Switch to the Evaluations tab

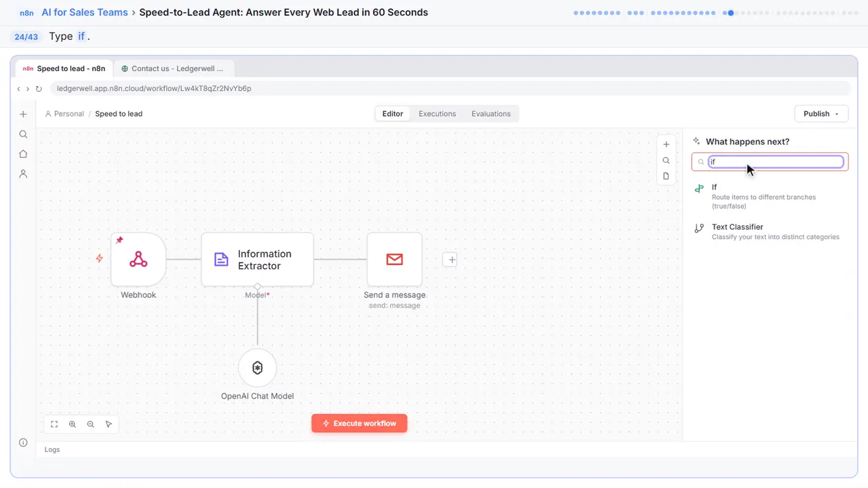point(491,114)
